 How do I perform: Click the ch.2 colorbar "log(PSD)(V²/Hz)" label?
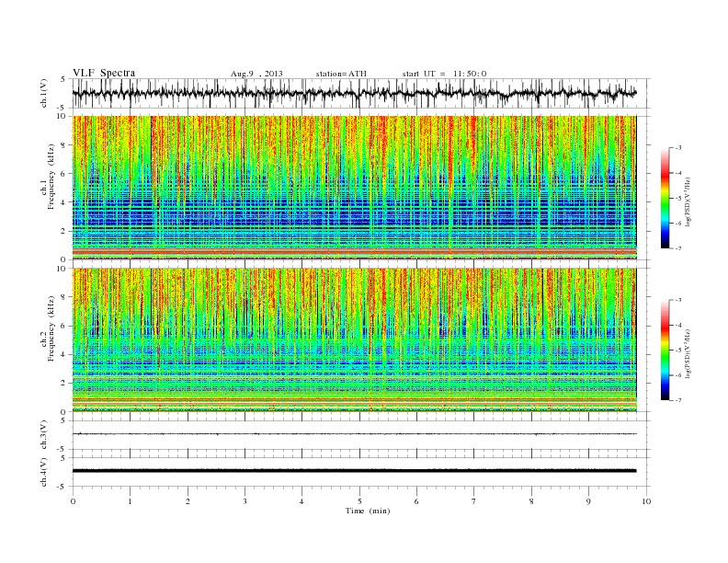688,352
